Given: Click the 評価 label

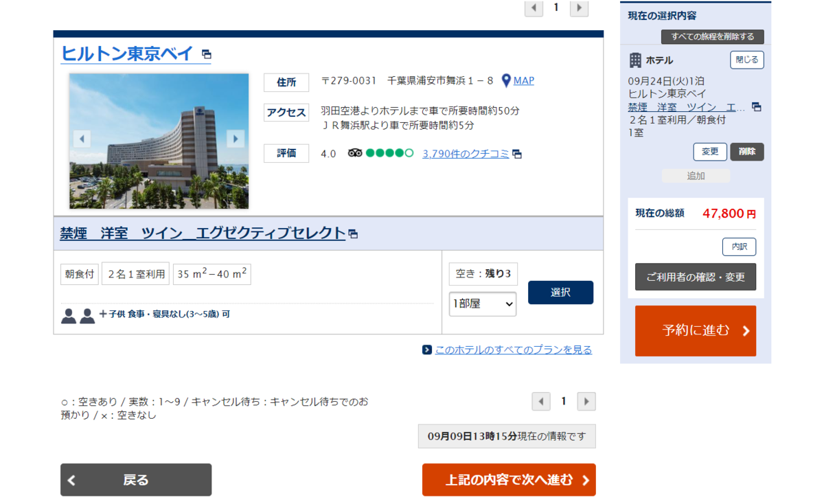Looking at the screenshot, I should (286, 153).
